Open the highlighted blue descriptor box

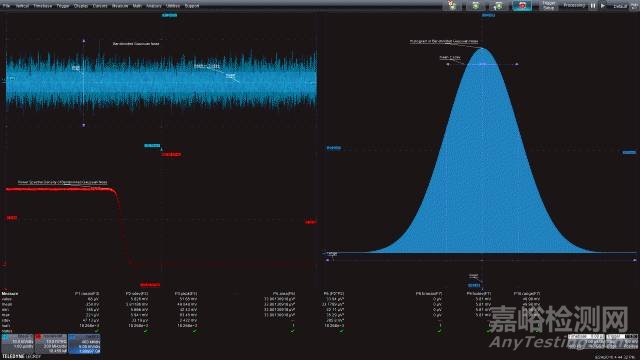(x=84, y=344)
